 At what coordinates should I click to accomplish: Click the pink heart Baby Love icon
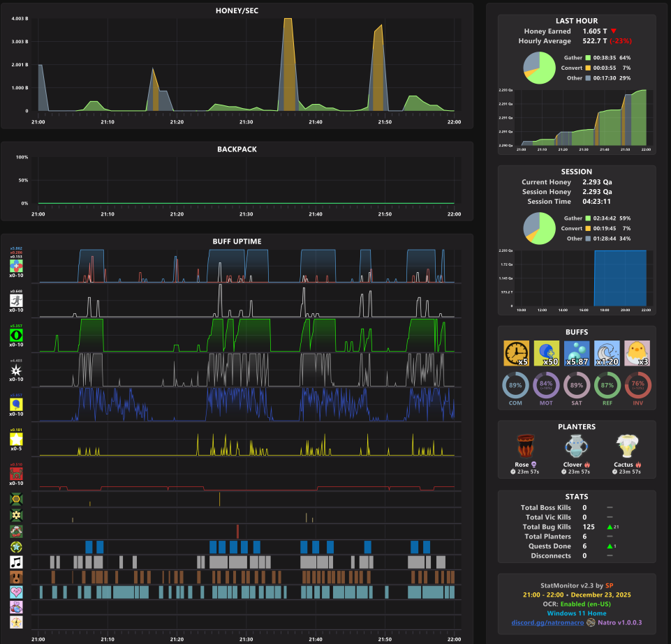[x=16, y=592]
